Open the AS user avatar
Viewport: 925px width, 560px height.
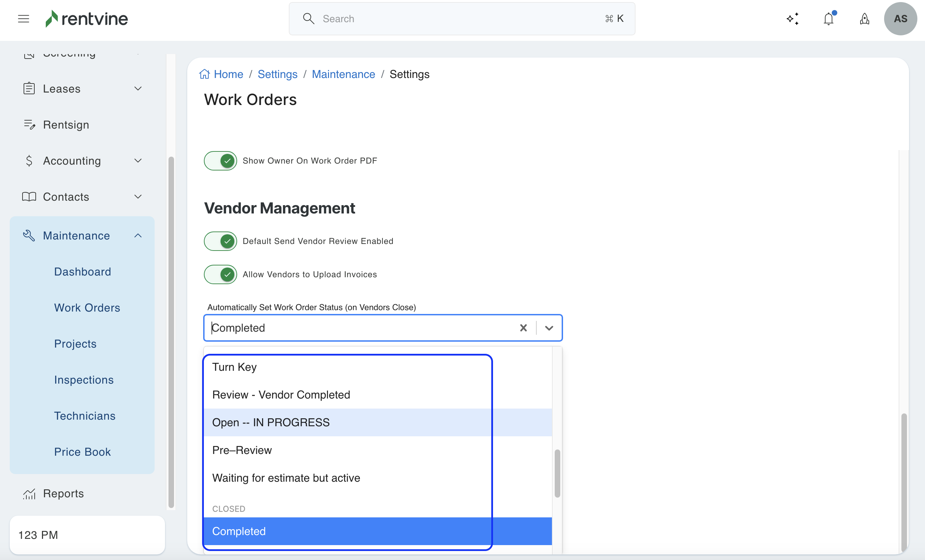click(x=900, y=18)
